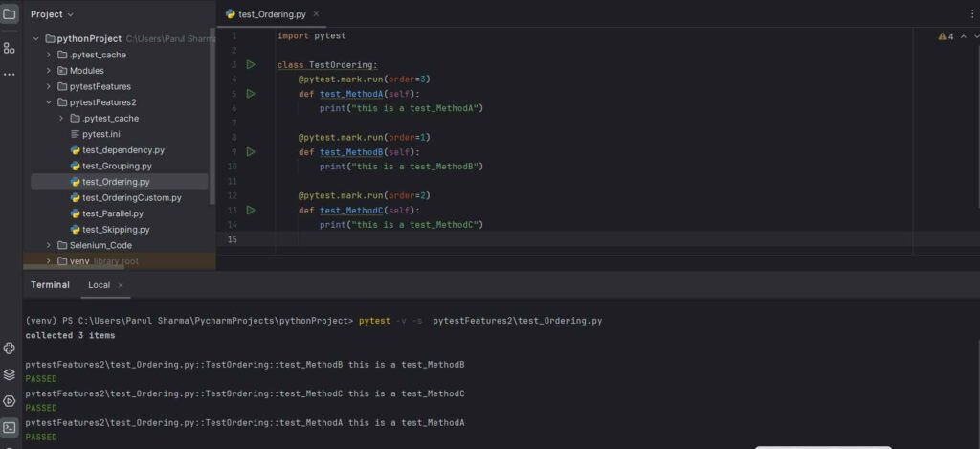Open pytest.ini in the project tree
This screenshot has height=449, width=980.
tap(101, 134)
